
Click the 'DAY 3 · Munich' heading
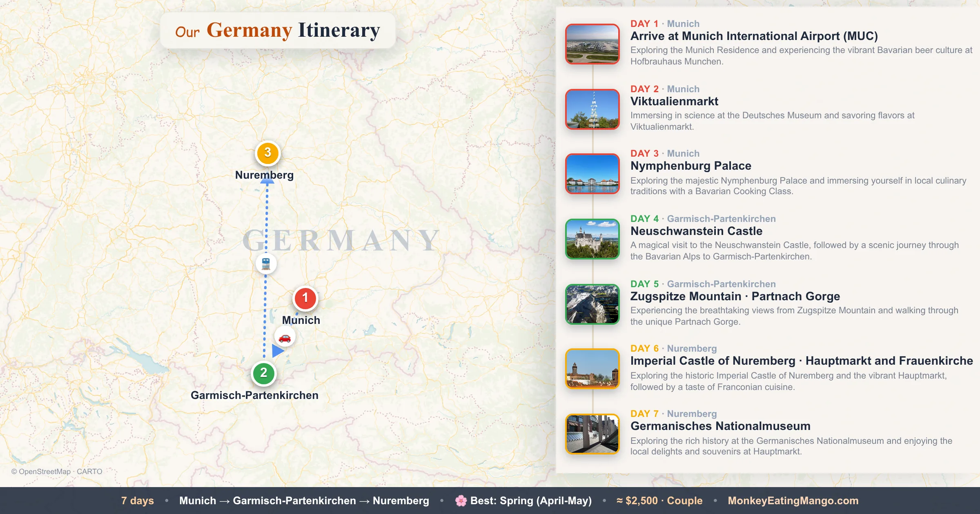click(665, 153)
